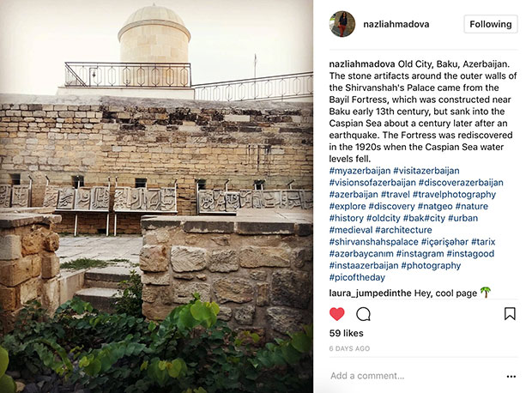Open the Old City stone wall photo
The width and height of the screenshot is (532, 393).
[x=156, y=196]
